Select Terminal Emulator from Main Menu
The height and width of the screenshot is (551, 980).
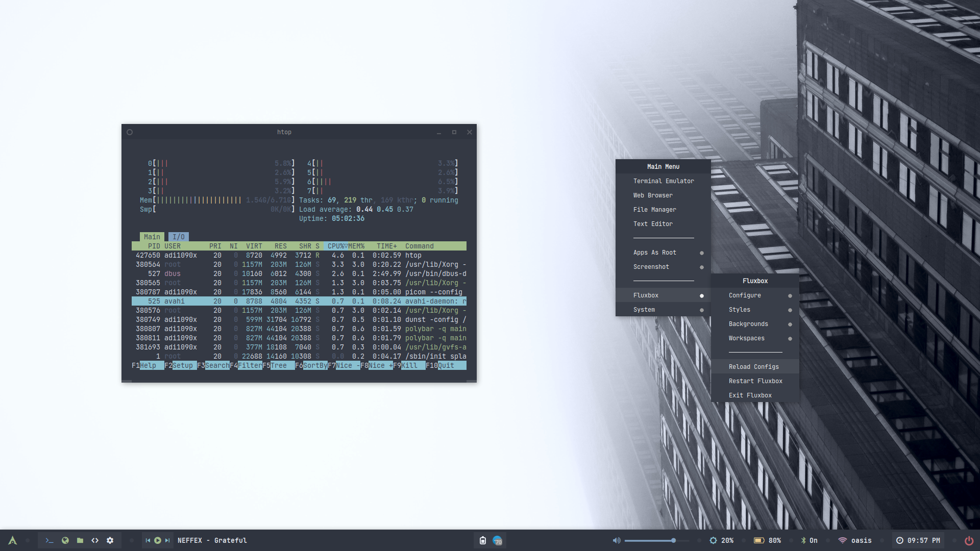(x=663, y=181)
